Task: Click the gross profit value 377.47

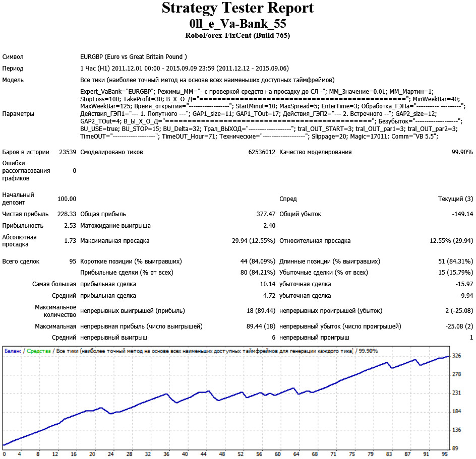Action: click(266, 214)
